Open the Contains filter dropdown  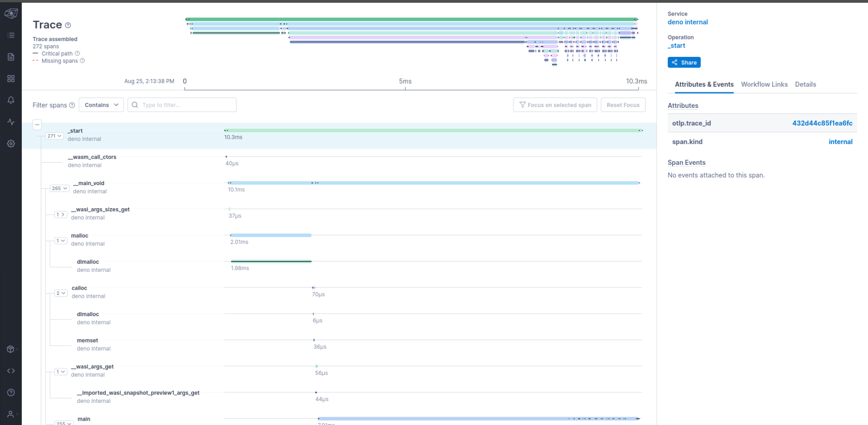pos(101,105)
